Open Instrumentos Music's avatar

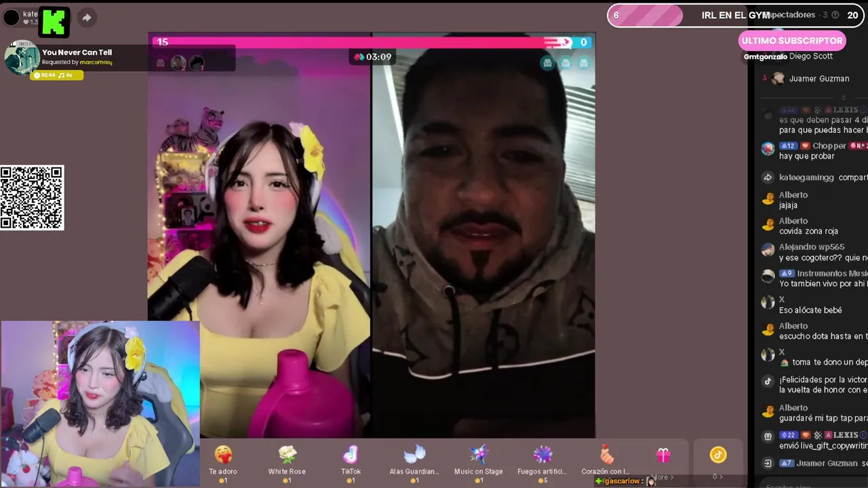(768, 277)
